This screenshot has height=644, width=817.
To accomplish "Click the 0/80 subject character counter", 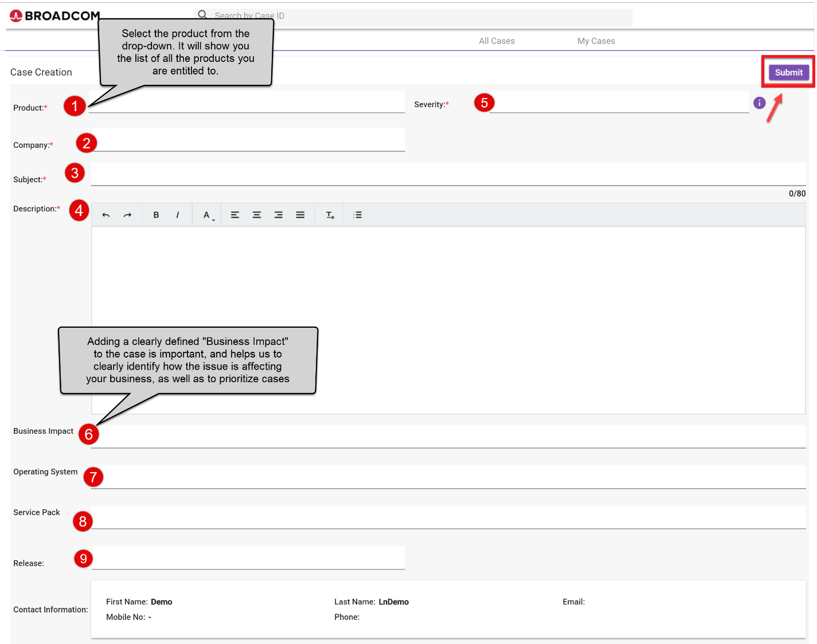I will (798, 194).
